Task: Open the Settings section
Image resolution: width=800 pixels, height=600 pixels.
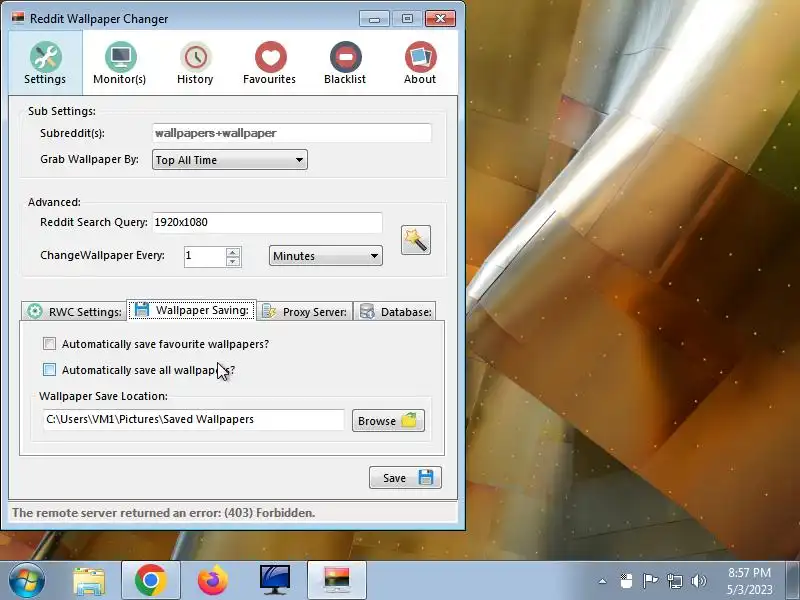Action: click(x=45, y=63)
